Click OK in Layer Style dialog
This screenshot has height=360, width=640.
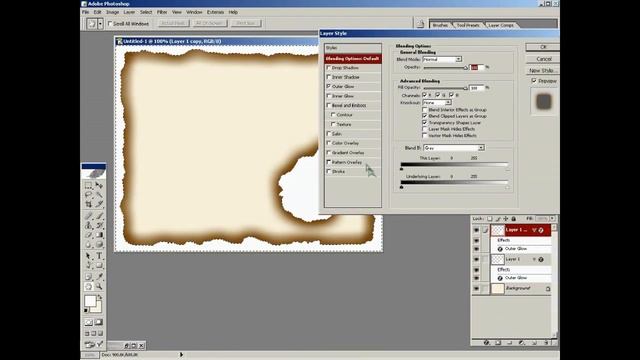click(x=543, y=47)
